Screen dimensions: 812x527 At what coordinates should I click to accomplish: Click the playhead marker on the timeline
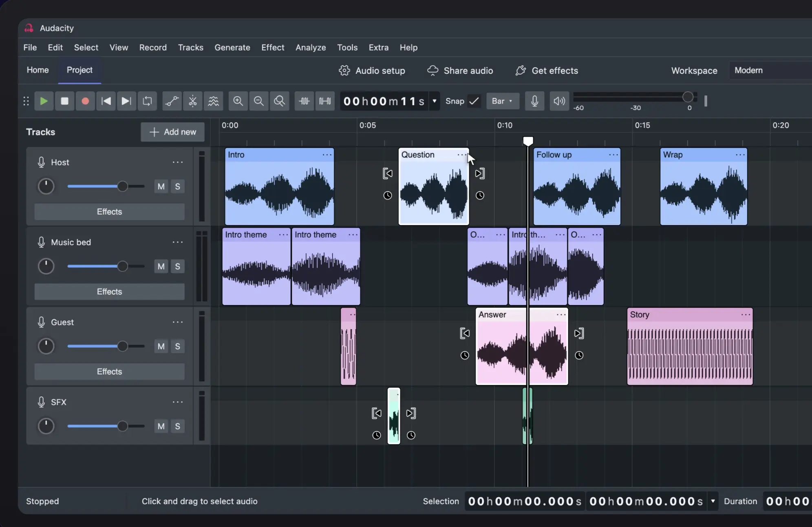tap(528, 141)
